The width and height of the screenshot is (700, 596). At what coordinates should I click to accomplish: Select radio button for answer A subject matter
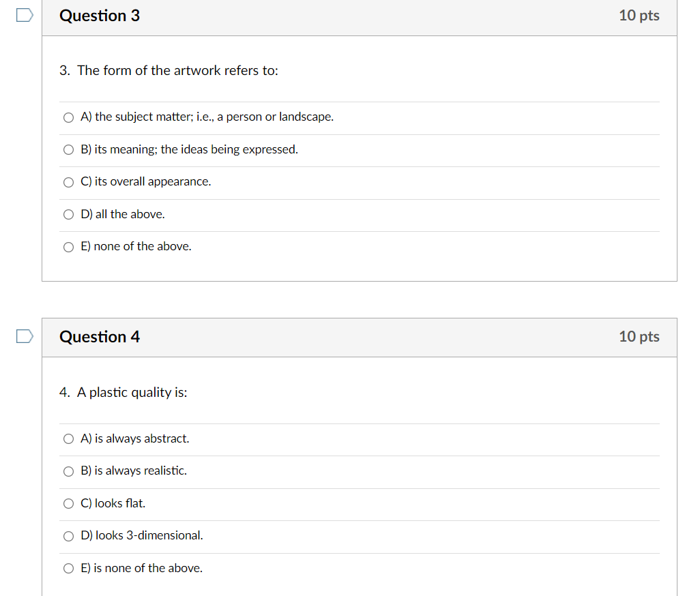tap(68, 117)
